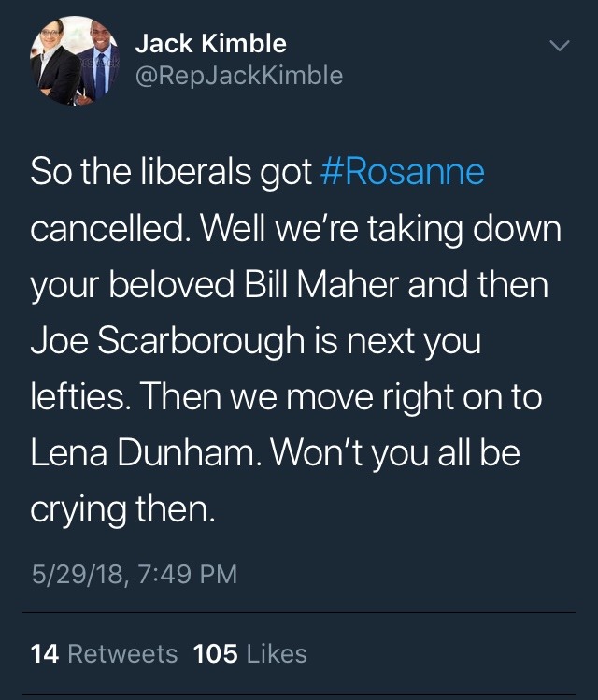The height and width of the screenshot is (700, 598).
Task: Click the suited man in the avatar
Action: 97,64
